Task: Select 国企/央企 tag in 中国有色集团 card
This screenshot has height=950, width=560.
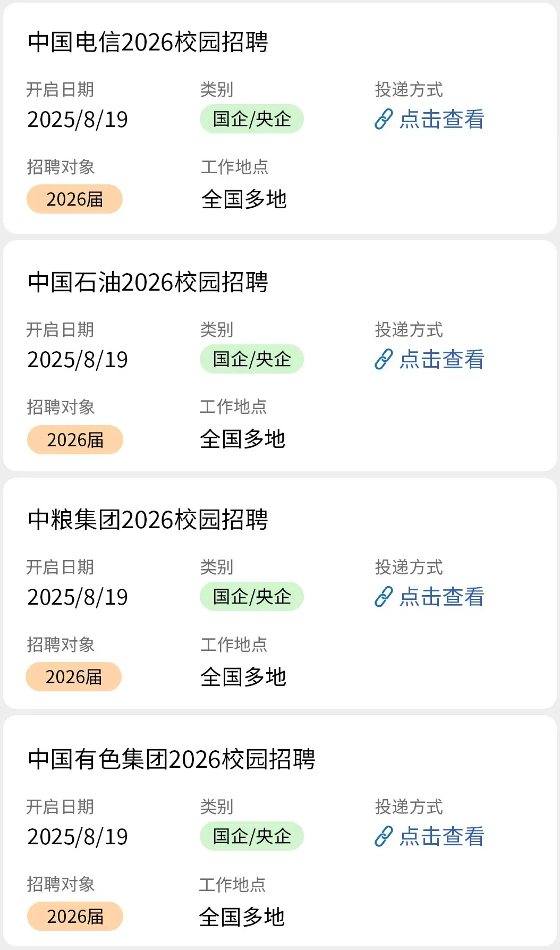Action: [x=252, y=836]
